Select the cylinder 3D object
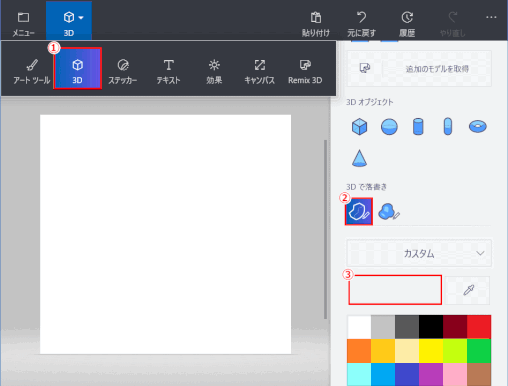Viewport: 508px width, 386px height. [x=418, y=127]
